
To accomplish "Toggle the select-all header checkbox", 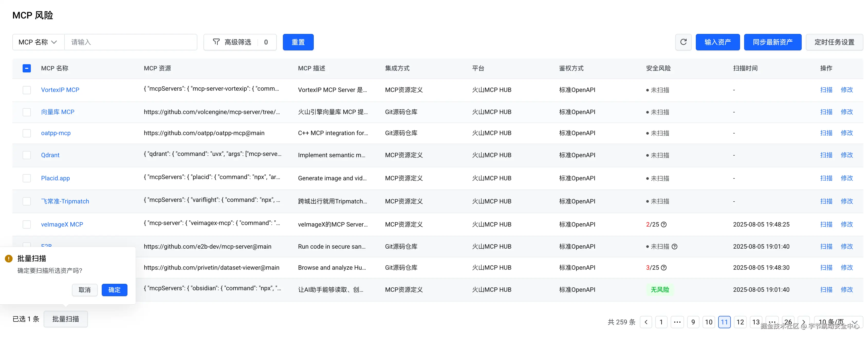I will click(x=27, y=68).
